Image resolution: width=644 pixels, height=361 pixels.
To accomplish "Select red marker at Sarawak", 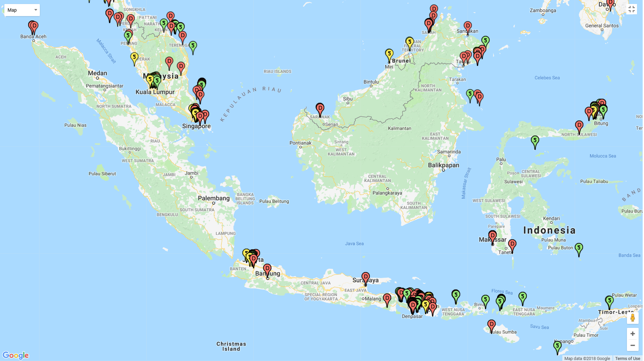I will (x=321, y=109).
